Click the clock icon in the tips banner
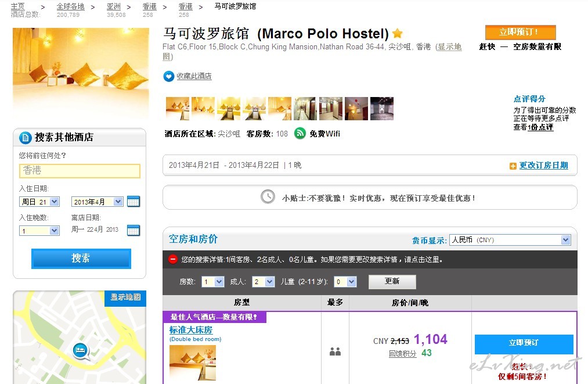The height and width of the screenshot is (384, 588). [268, 197]
